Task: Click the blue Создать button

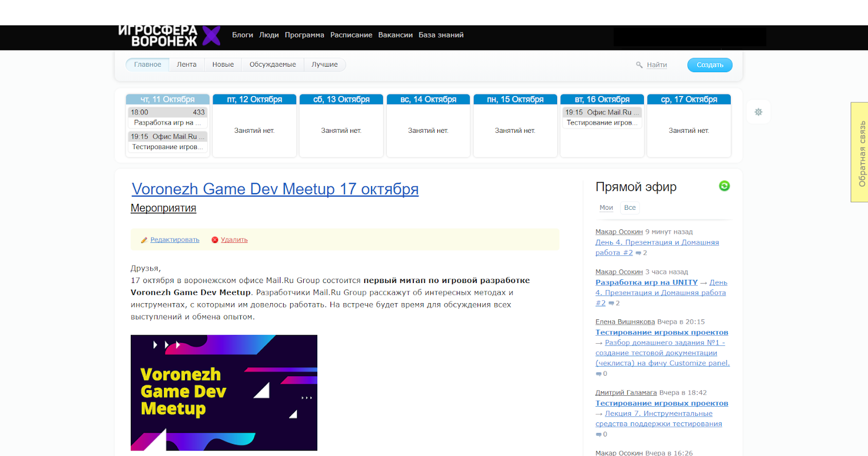Action: pyautogui.click(x=710, y=65)
